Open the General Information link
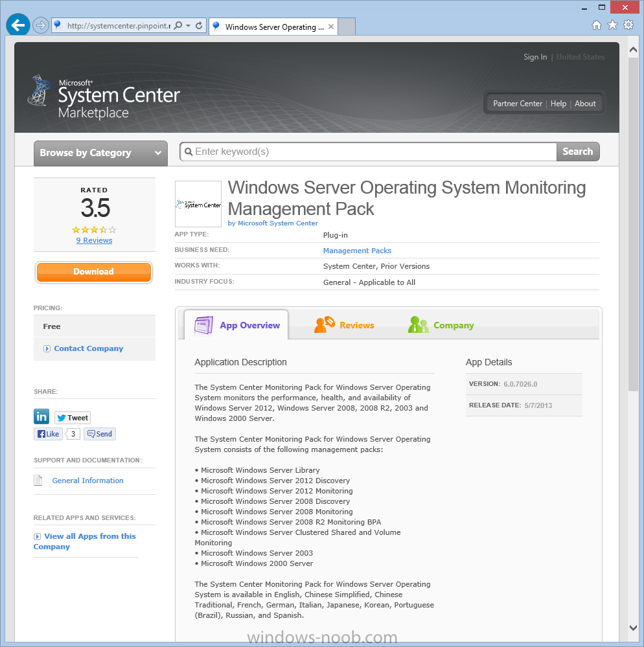The width and height of the screenshot is (644, 647). click(x=87, y=481)
